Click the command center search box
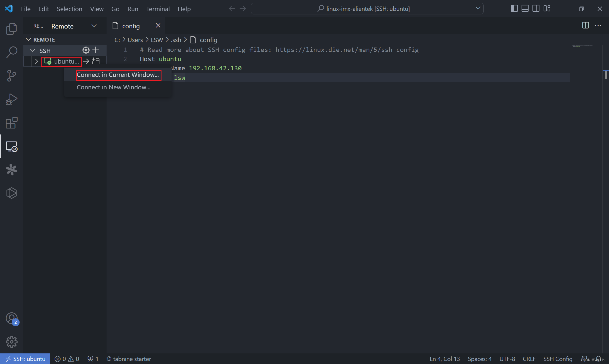 367,9
